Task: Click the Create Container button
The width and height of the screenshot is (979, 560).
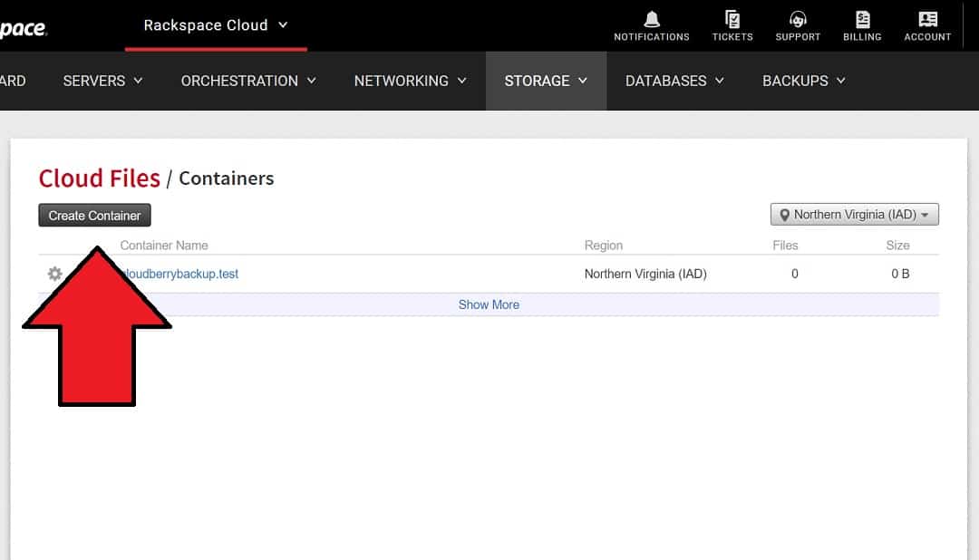Action: coord(94,216)
